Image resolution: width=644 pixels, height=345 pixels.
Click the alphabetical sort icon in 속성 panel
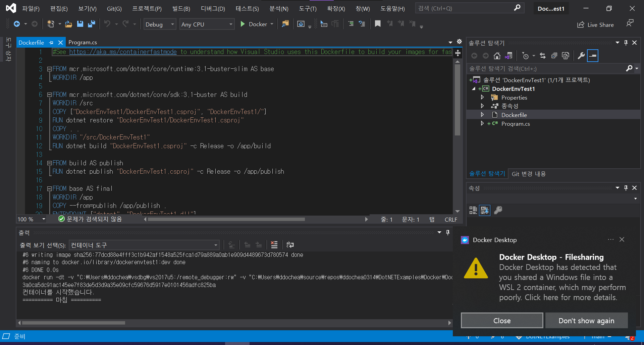pyautogui.click(x=485, y=210)
